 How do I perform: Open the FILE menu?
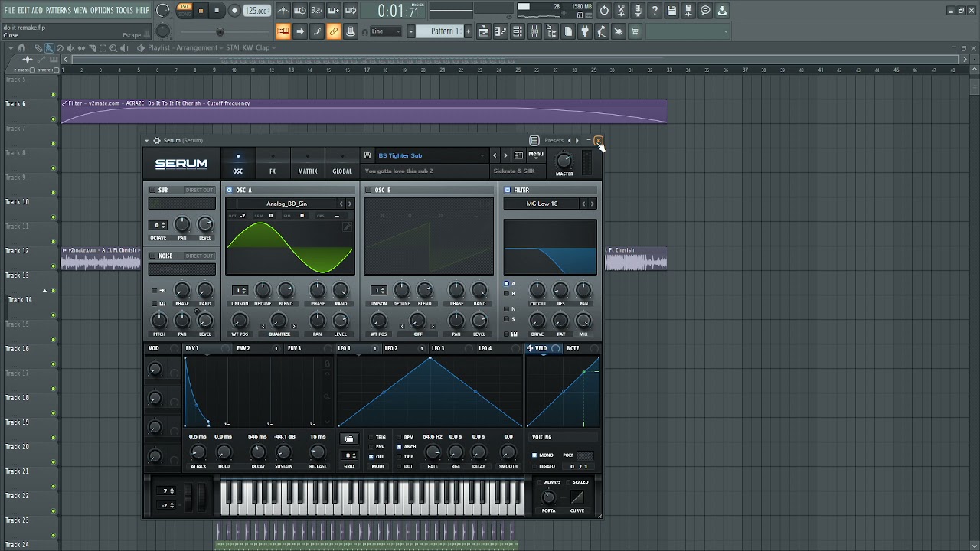coord(9,10)
